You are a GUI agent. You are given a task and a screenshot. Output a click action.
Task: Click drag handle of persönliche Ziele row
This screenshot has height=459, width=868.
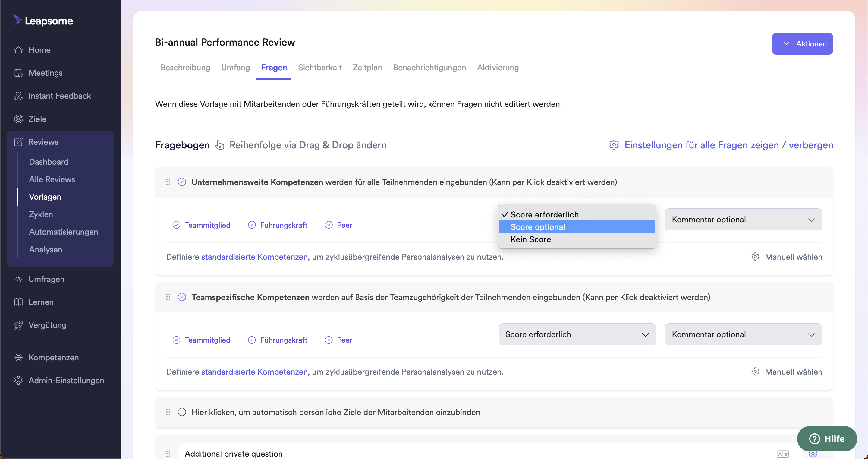[168, 412]
